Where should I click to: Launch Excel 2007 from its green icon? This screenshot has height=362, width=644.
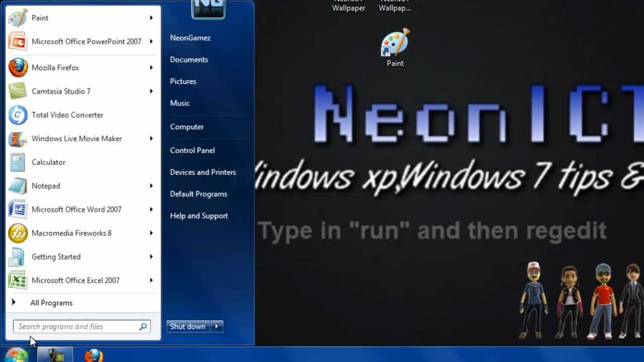[18, 280]
